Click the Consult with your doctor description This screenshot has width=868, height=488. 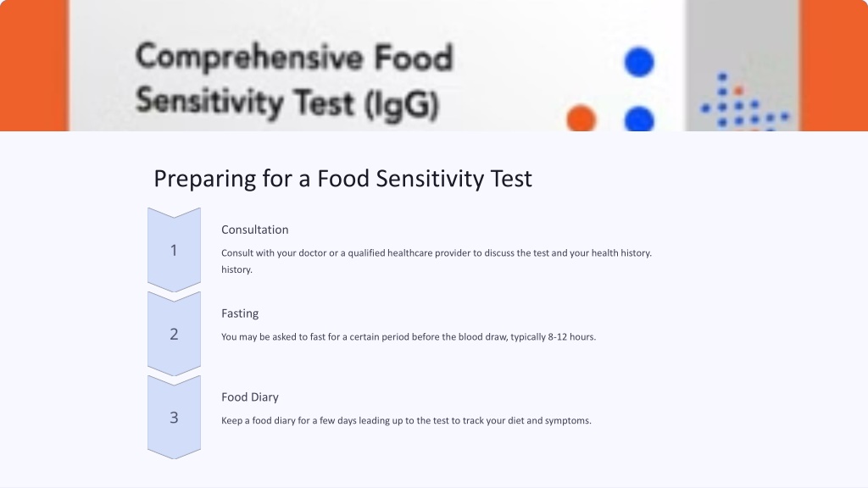point(437,261)
